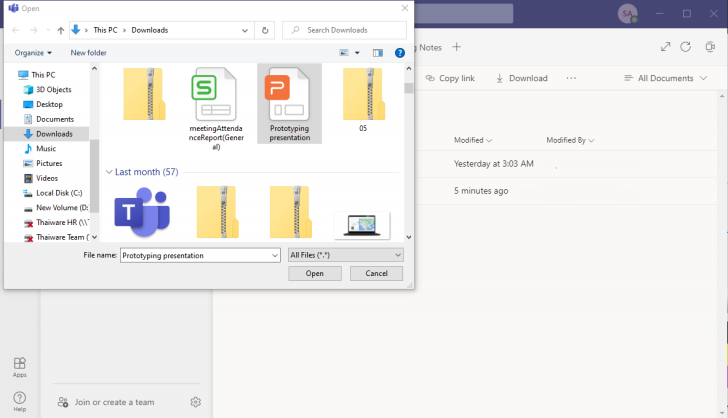Viewport: 728px width, 418px height.
Task: Select Prototyping presentation file
Action: click(x=289, y=104)
